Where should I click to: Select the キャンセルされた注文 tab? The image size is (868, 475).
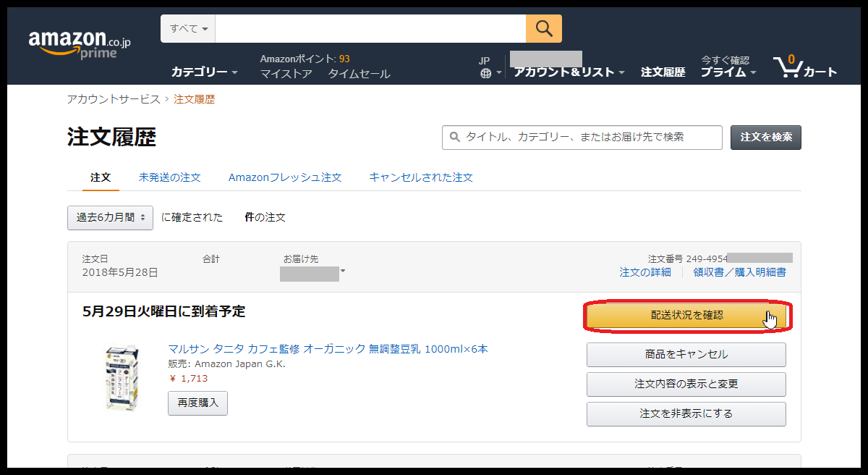click(420, 177)
